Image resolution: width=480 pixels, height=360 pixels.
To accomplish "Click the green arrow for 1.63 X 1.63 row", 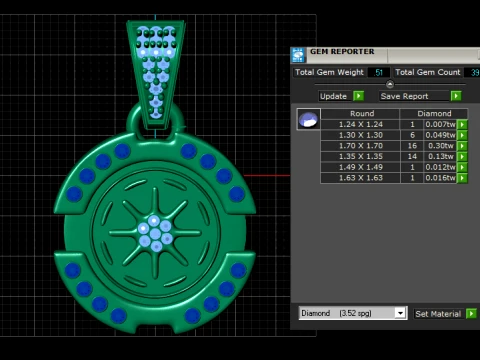I will 462,178.
